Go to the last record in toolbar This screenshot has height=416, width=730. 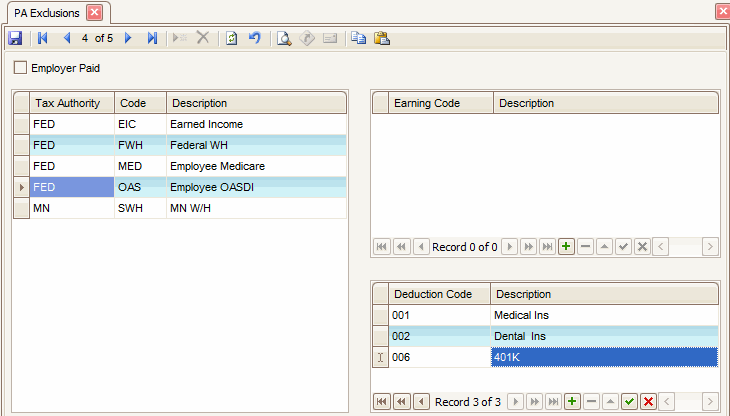point(152,38)
